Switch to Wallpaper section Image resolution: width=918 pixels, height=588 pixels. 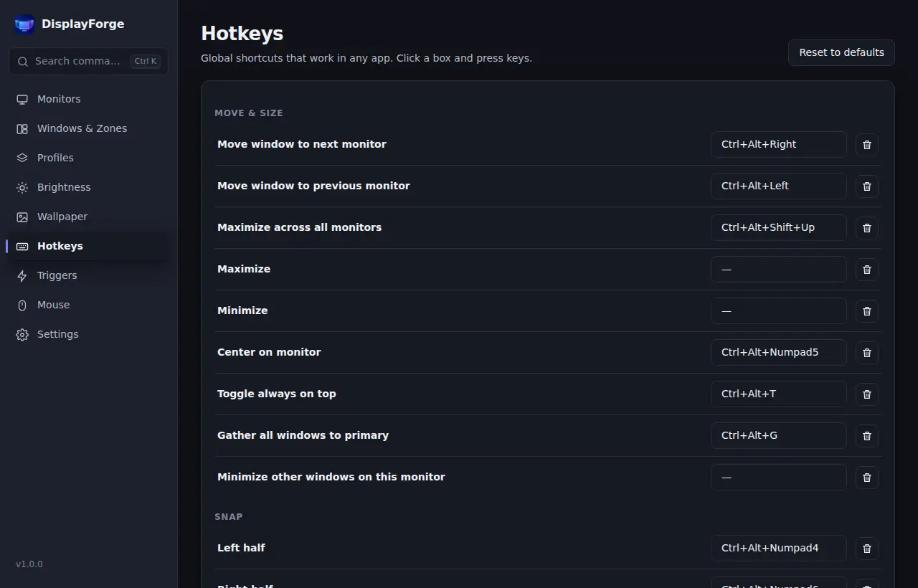[x=88, y=217]
